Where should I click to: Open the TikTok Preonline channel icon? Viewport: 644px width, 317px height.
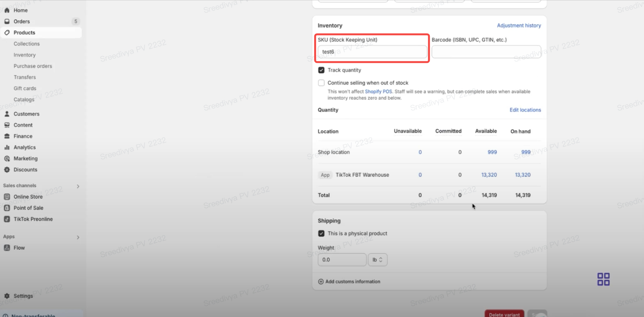tap(7, 219)
